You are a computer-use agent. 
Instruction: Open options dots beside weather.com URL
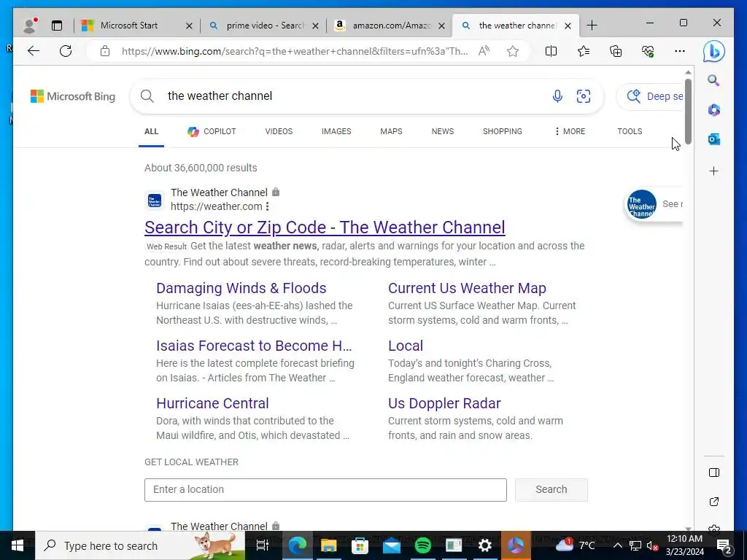267,206
